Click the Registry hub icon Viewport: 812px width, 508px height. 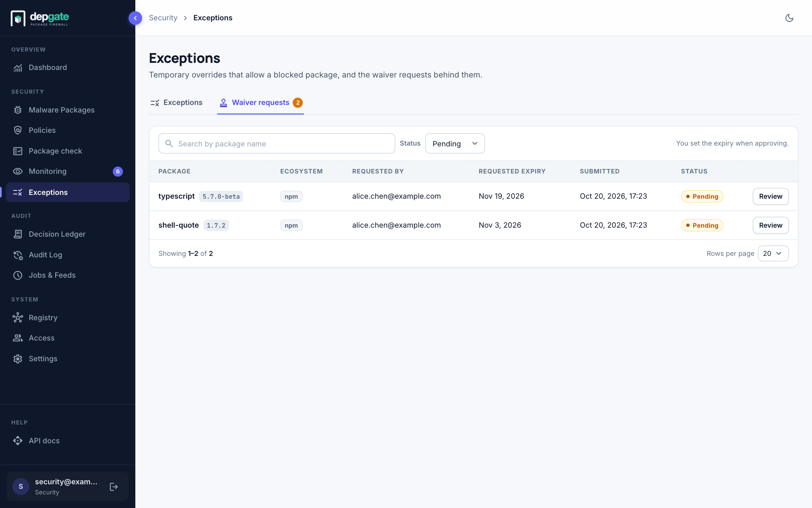tap(18, 318)
